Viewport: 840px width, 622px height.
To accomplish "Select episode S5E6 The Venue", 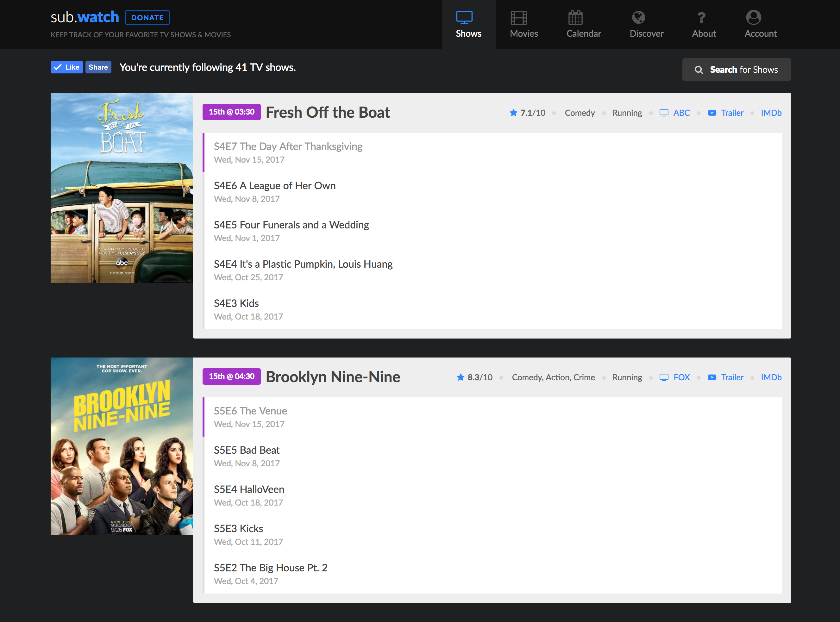I will click(x=250, y=416).
